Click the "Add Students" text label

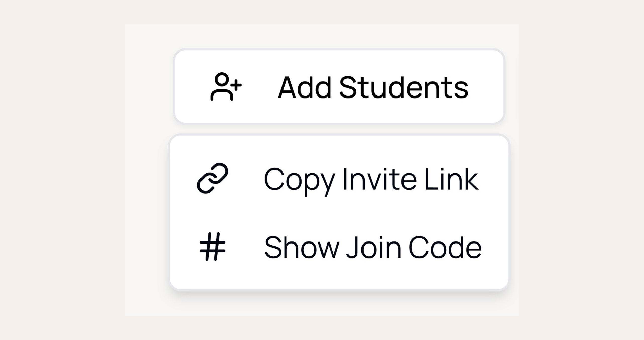pos(373,87)
